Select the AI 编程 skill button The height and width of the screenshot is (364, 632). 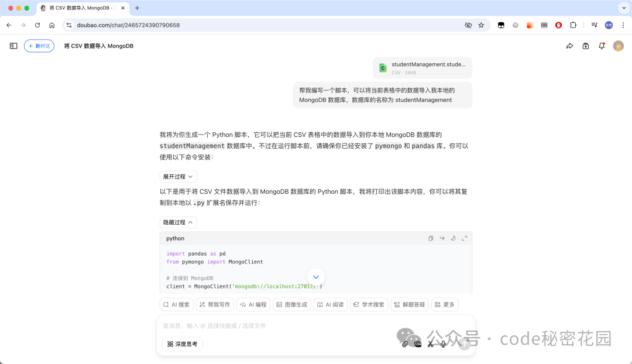point(253,304)
